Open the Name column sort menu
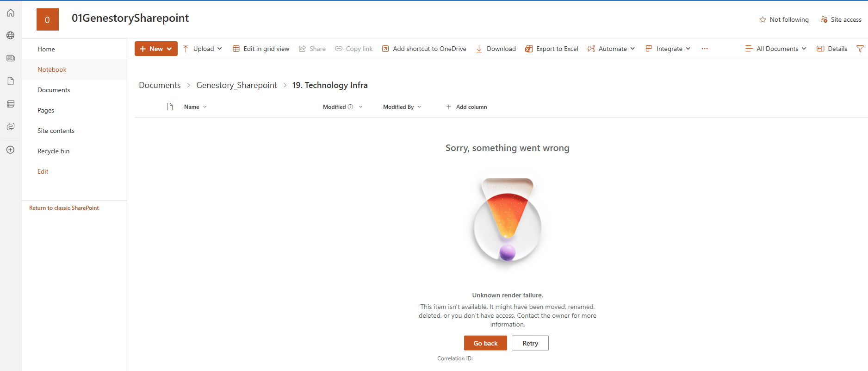 pyautogui.click(x=195, y=107)
